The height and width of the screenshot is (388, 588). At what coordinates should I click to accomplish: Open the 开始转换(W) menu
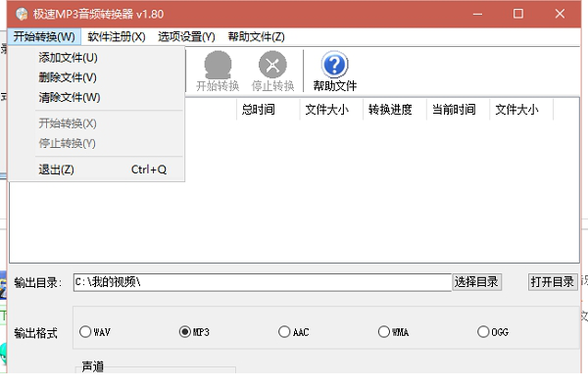click(44, 36)
